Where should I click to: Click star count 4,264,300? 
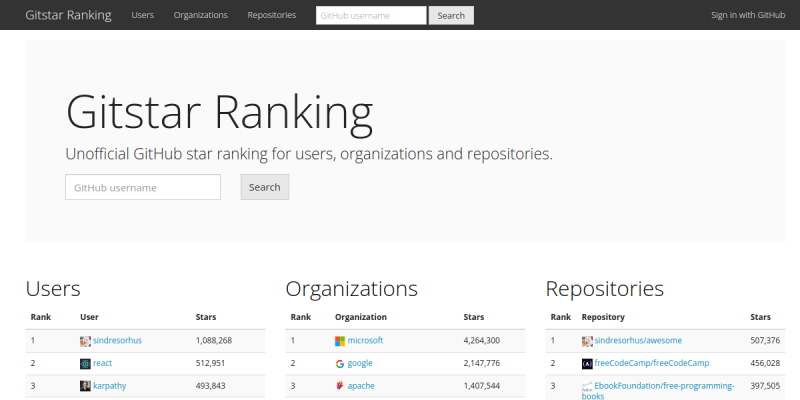pyautogui.click(x=482, y=340)
